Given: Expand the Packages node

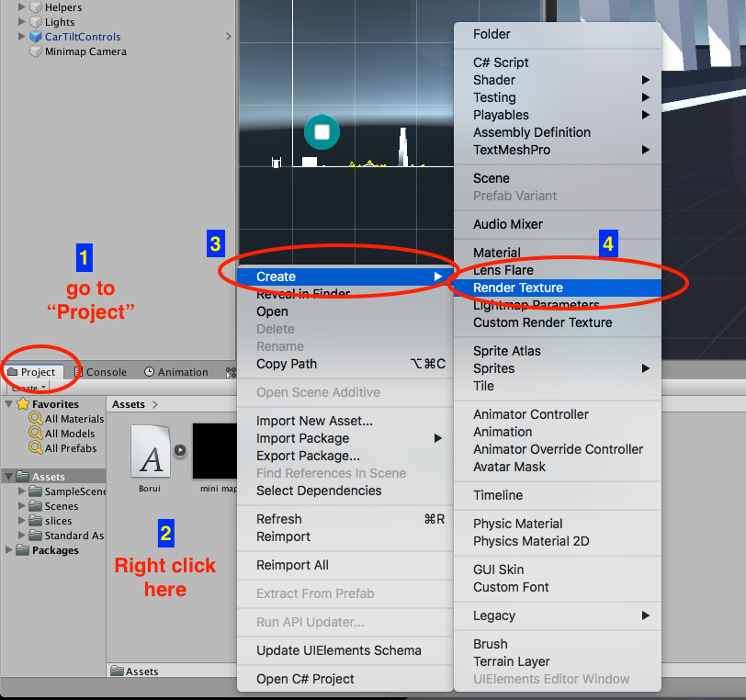Looking at the screenshot, I should 9,550.
